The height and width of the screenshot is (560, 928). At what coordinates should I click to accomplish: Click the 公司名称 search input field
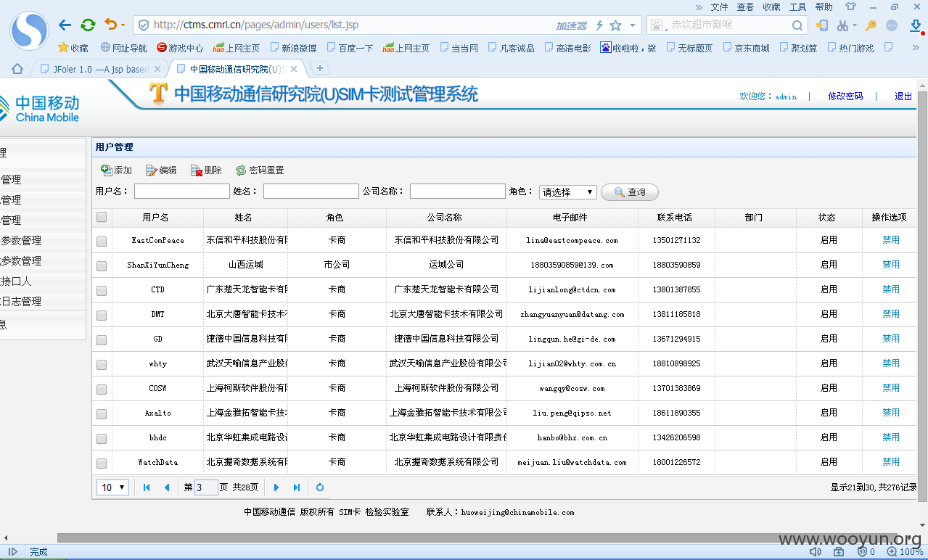point(458,192)
